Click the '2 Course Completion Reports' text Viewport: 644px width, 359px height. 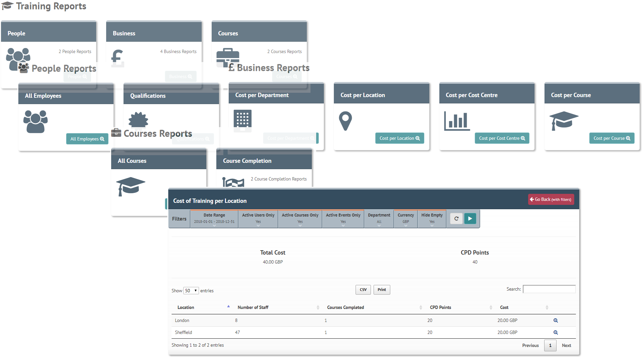(x=279, y=179)
